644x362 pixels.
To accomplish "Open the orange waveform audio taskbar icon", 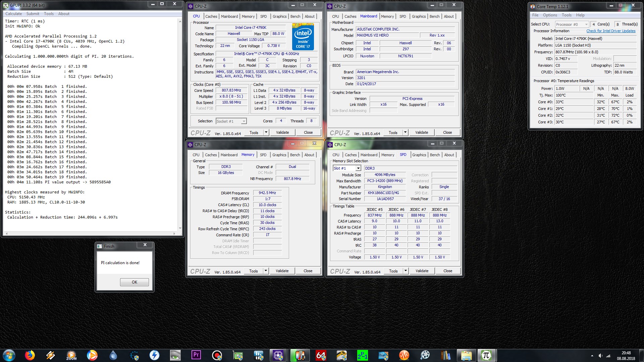I will pyautogui.click(x=404, y=355).
